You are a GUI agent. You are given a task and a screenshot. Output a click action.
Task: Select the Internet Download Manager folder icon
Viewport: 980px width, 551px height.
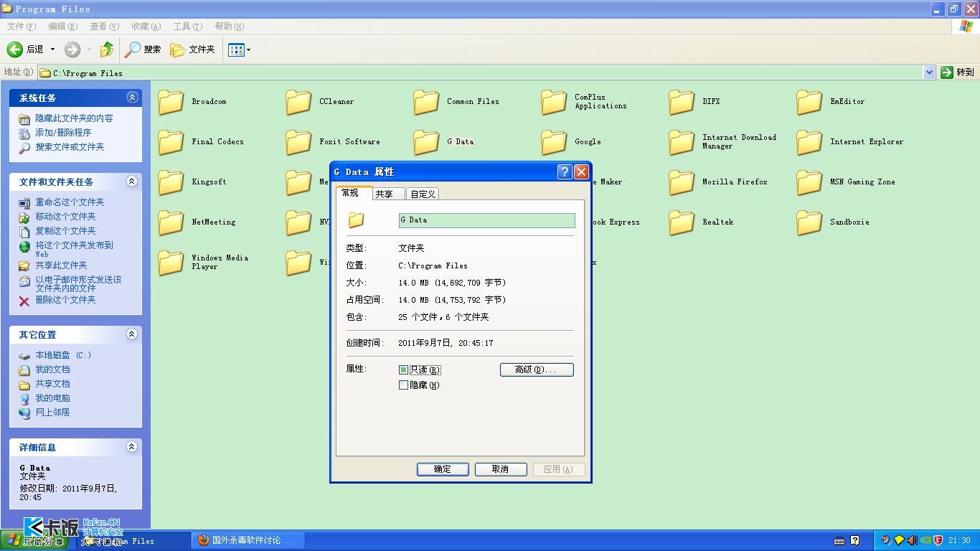tap(682, 142)
